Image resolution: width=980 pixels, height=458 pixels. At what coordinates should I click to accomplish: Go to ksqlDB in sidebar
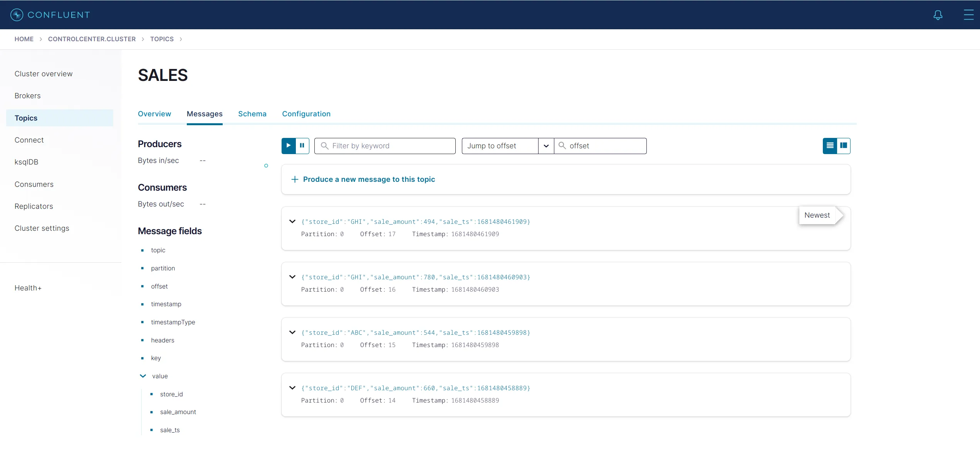click(x=27, y=162)
